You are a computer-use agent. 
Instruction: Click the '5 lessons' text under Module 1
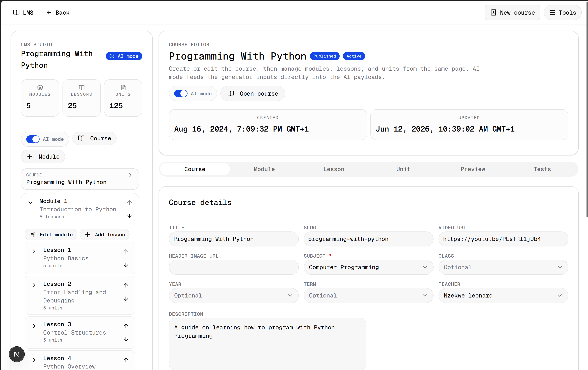(x=52, y=217)
